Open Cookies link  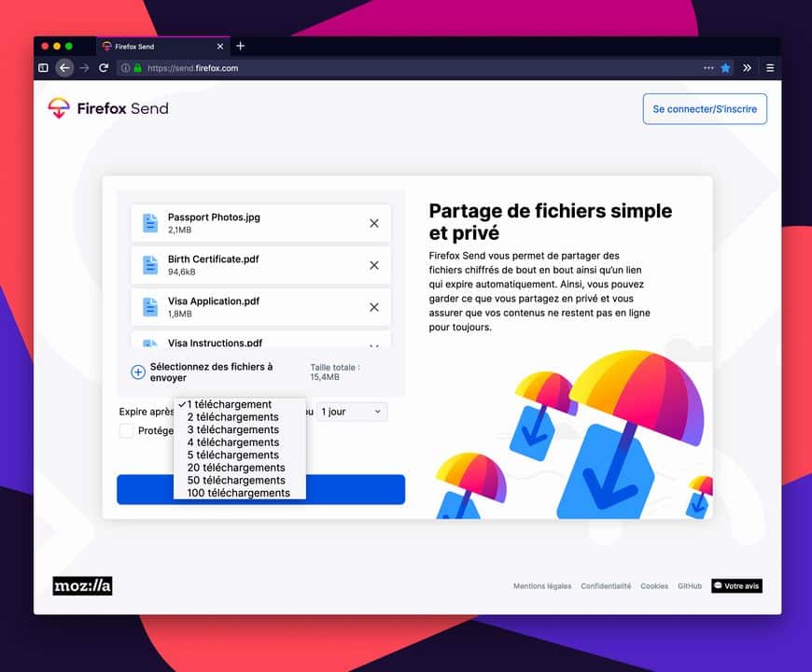click(x=654, y=586)
